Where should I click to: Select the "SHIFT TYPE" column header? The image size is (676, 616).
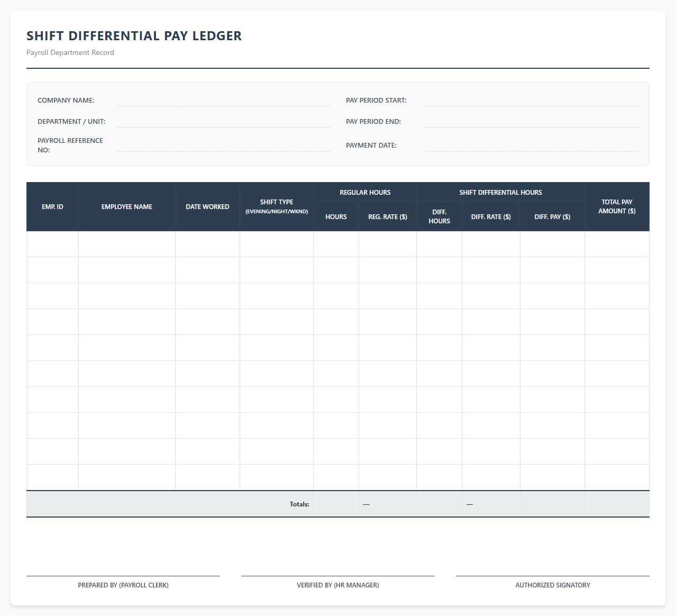click(x=277, y=207)
